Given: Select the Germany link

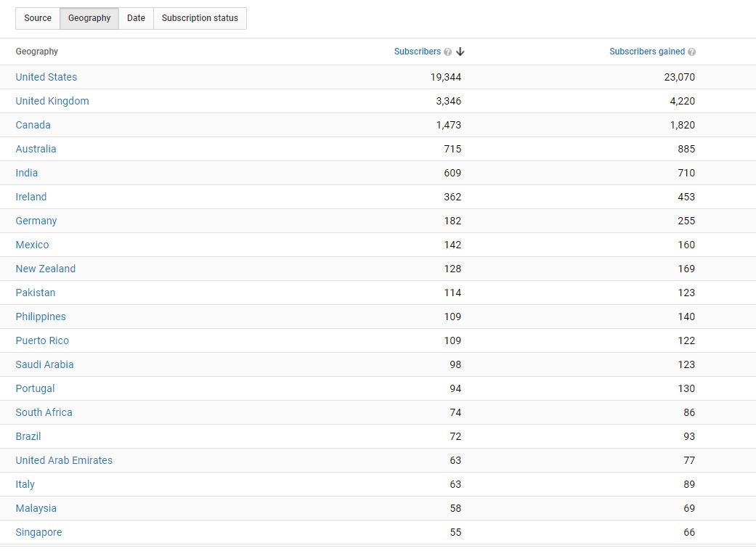Looking at the screenshot, I should pyautogui.click(x=36, y=221).
